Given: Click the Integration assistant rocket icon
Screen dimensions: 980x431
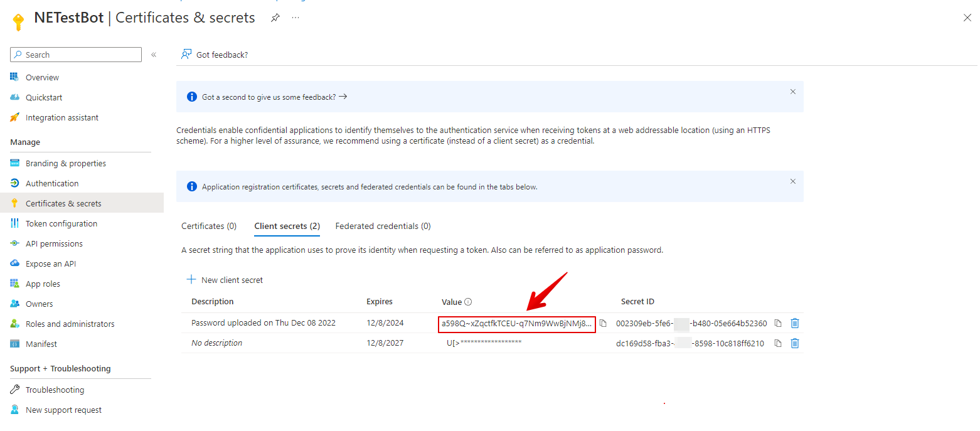Looking at the screenshot, I should pyautogui.click(x=14, y=117).
